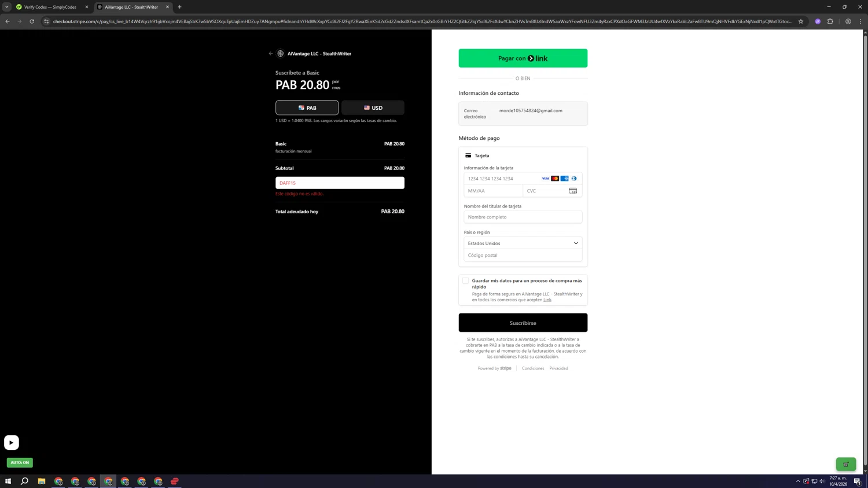
Task: Open File Explorer from taskbar
Action: (x=42, y=481)
